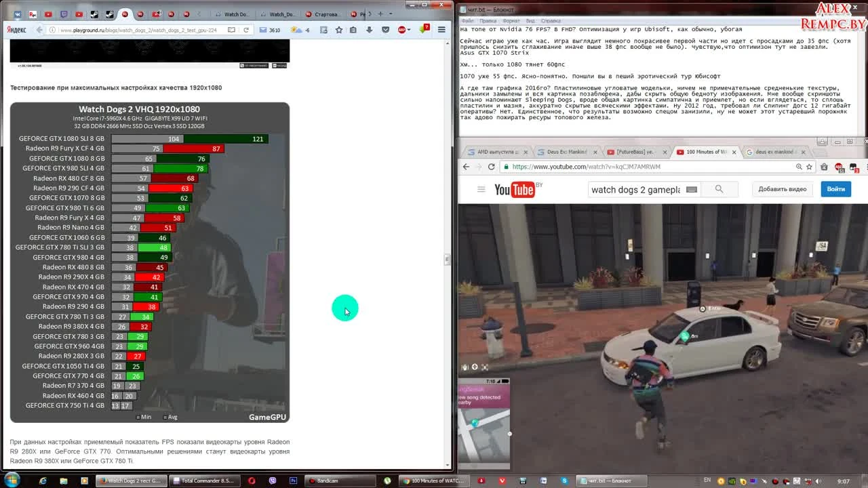Open the Adblock dropdown arrow in Firefox
This screenshot has height=488, width=868.
click(409, 30)
